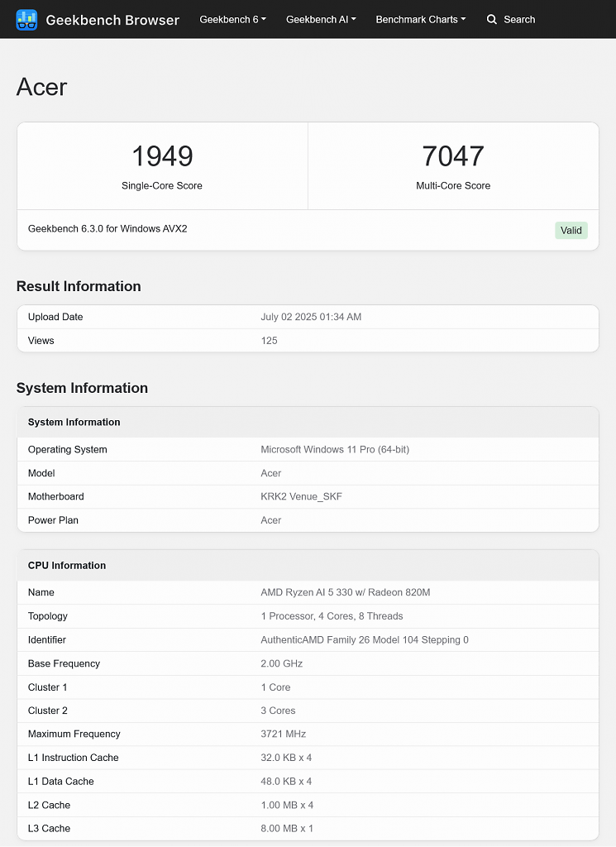Click the Geekbench logo icon
The height and width of the screenshot is (847, 616).
tap(26, 20)
